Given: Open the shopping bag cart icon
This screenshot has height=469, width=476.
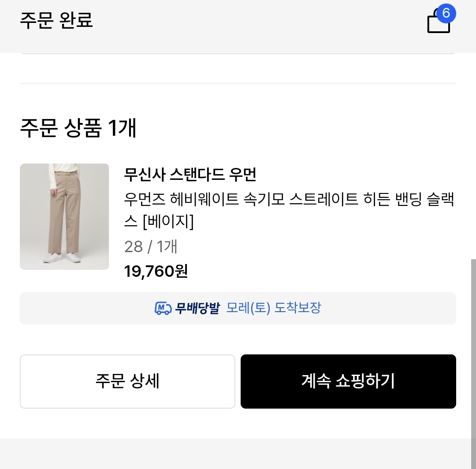Looking at the screenshot, I should [x=439, y=23].
